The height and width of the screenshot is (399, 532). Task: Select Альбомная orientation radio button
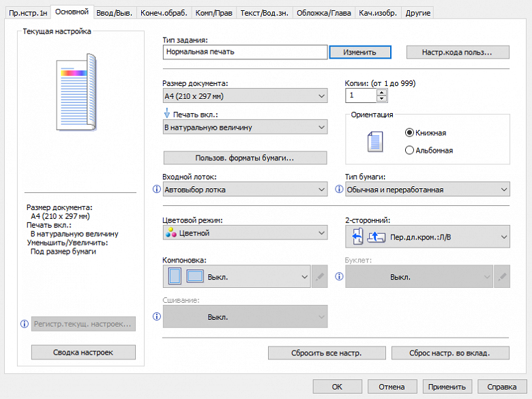(x=409, y=150)
